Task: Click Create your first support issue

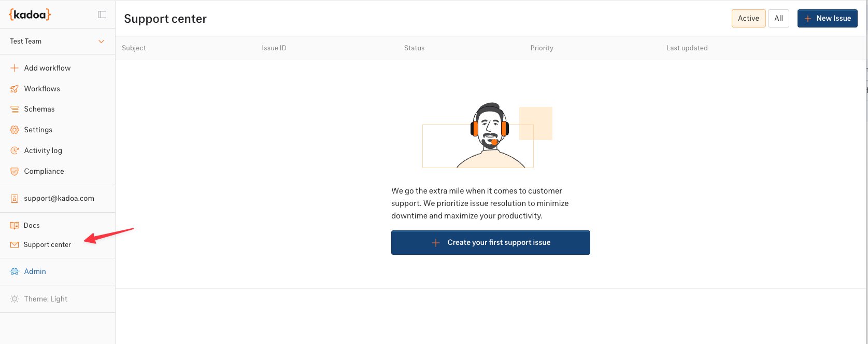Action: (491, 242)
